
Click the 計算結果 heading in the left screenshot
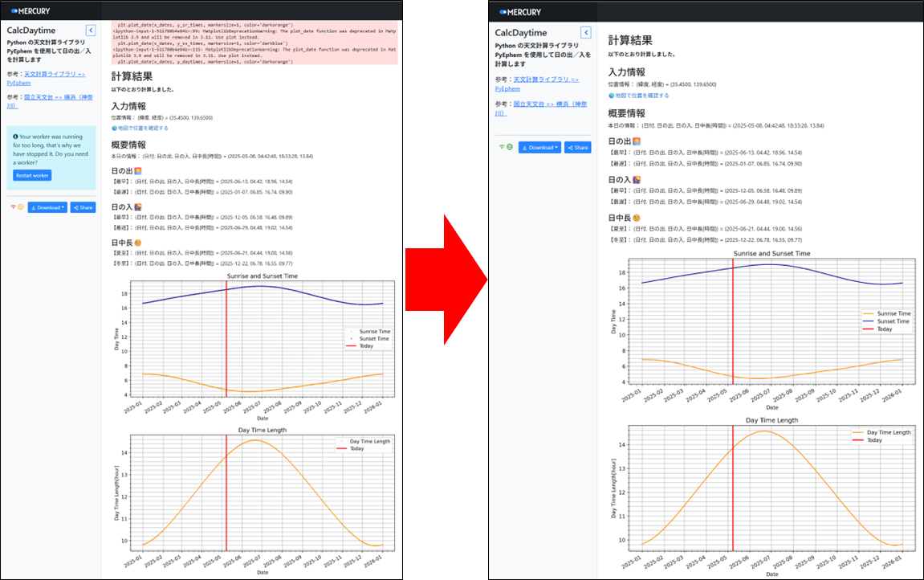click(132, 76)
